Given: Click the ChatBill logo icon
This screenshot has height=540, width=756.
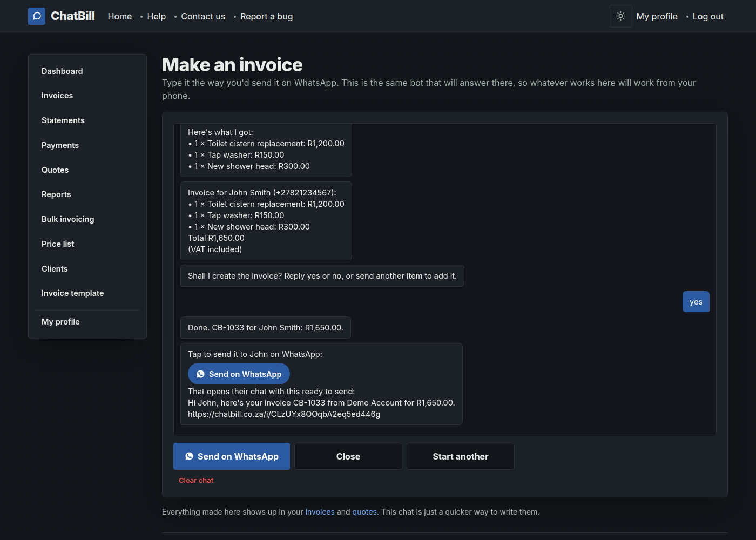Looking at the screenshot, I should 37,16.
